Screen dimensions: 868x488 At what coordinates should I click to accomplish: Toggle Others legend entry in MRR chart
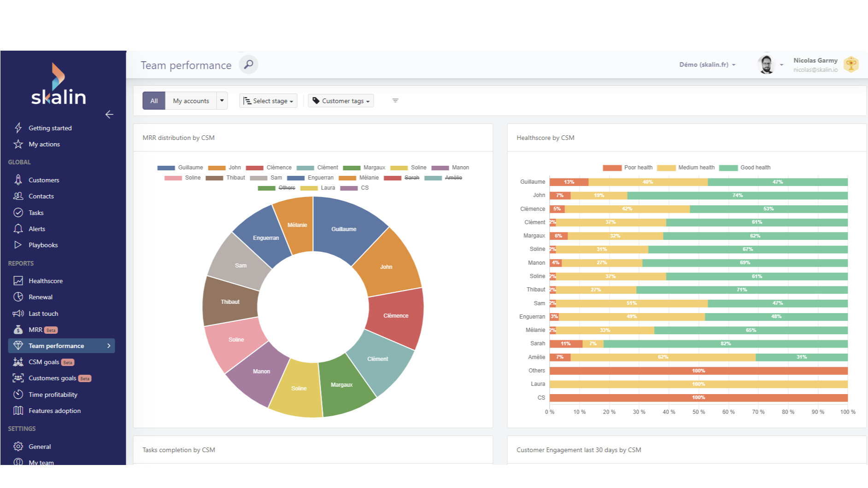click(286, 188)
